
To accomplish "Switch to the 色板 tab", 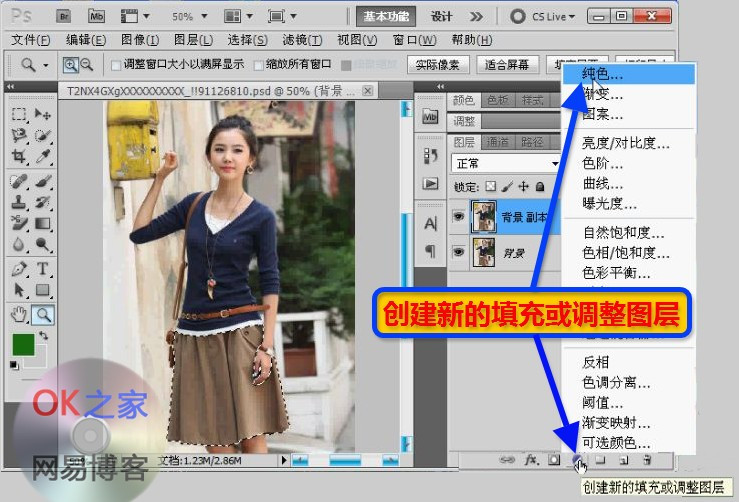I will [x=498, y=100].
